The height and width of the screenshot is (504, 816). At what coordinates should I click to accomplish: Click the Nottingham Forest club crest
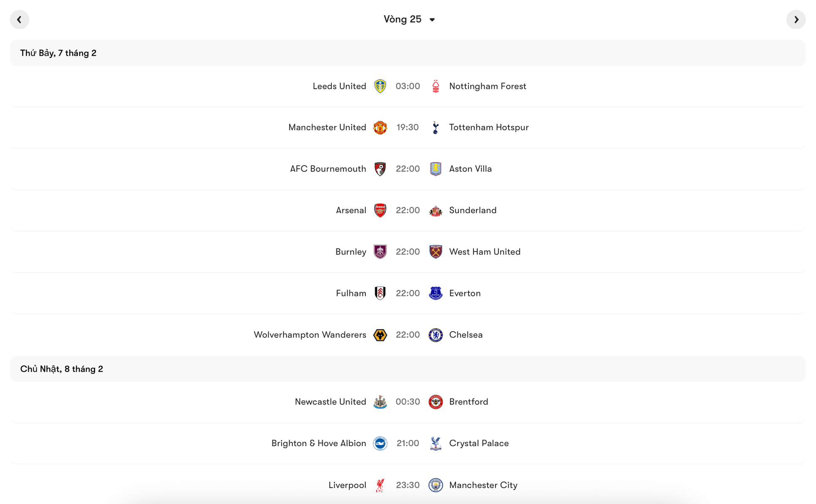pyautogui.click(x=435, y=86)
